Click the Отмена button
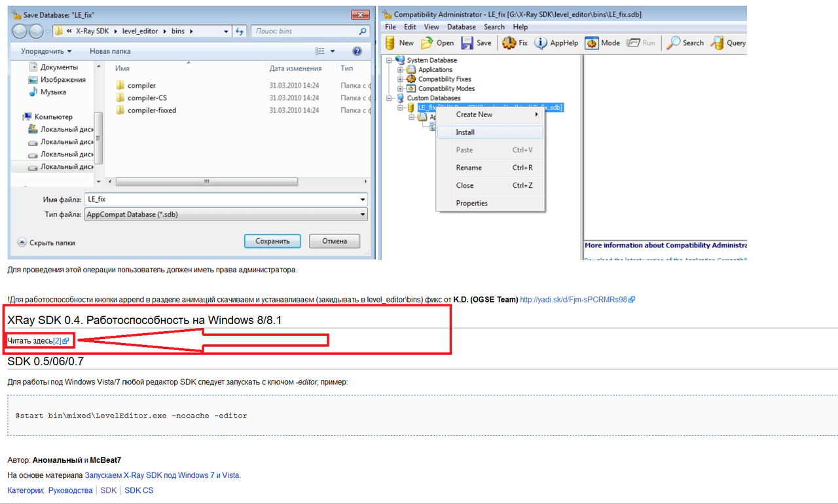This screenshot has width=838, height=504. coord(335,241)
